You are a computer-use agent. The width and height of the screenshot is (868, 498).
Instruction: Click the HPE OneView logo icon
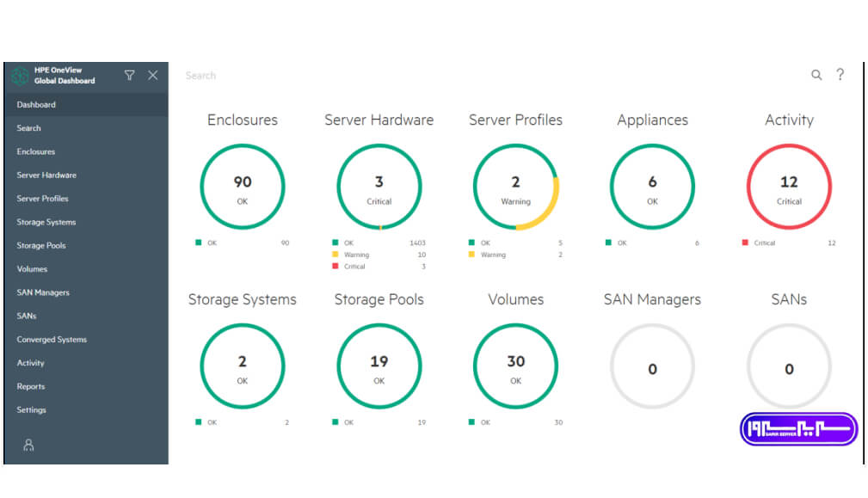click(x=19, y=76)
